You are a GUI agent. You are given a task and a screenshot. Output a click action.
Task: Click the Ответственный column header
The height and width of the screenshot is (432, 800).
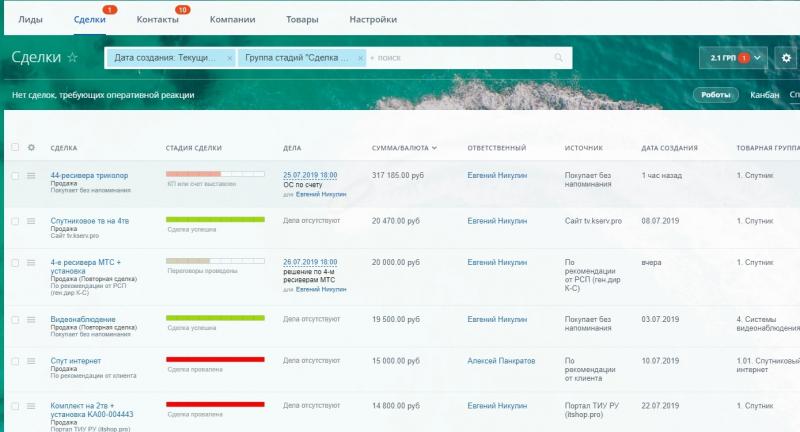(496, 148)
